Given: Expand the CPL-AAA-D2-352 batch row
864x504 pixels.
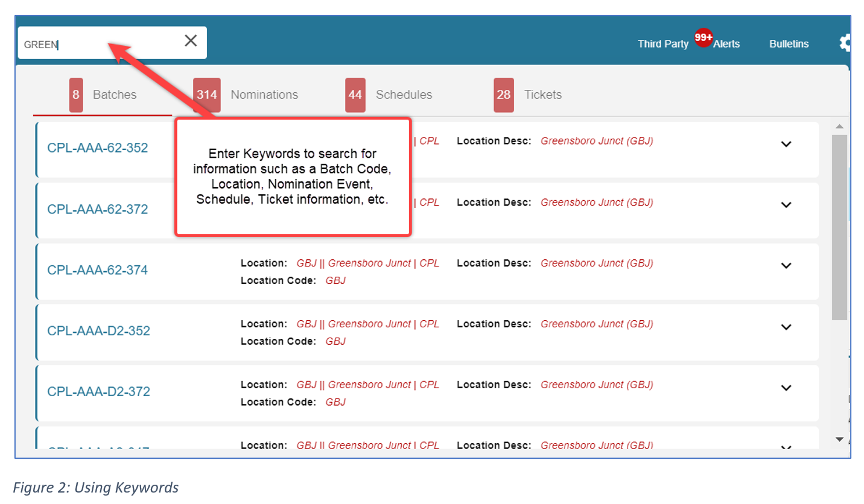Looking at the screenshot, I should coord(786,327).
